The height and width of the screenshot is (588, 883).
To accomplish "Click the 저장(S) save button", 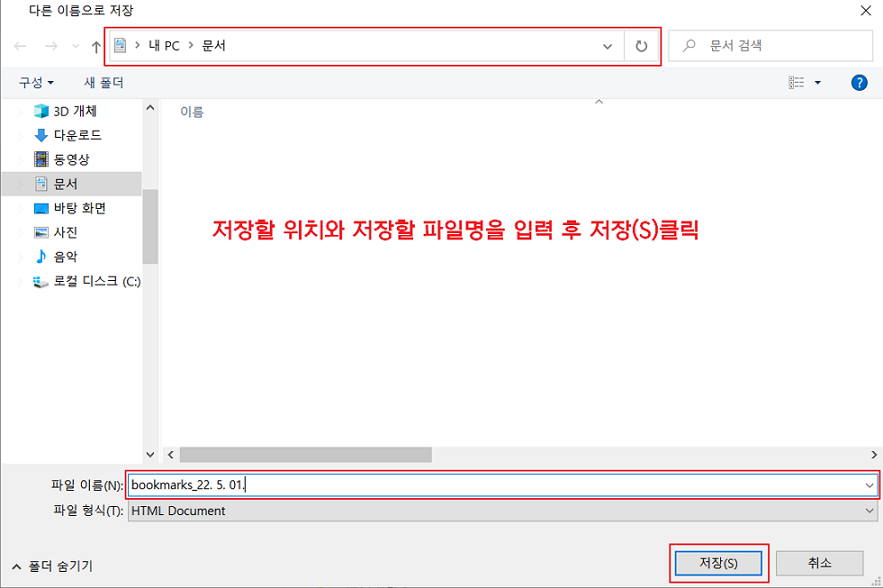I will (719, 562).
